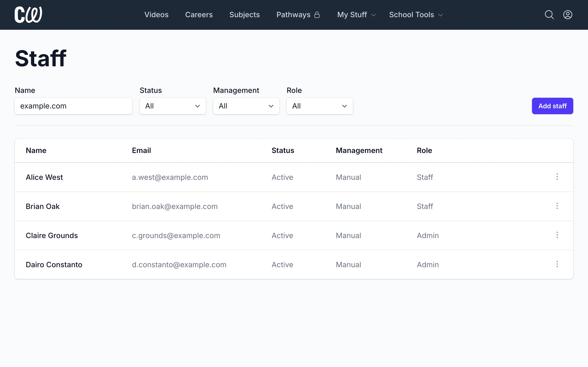Open the Subjects section

tap(244, 15)
